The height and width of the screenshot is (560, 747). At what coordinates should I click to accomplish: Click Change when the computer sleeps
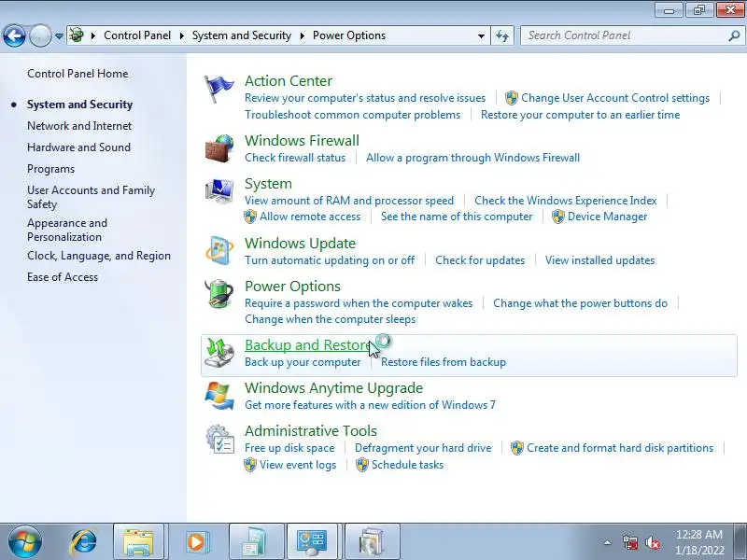tap(331, 319)
